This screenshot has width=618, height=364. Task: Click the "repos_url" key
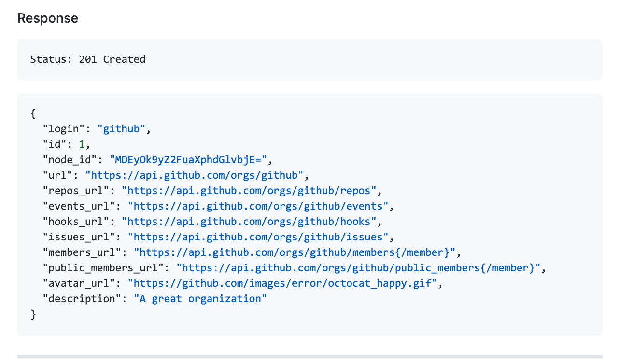point(76,191)
